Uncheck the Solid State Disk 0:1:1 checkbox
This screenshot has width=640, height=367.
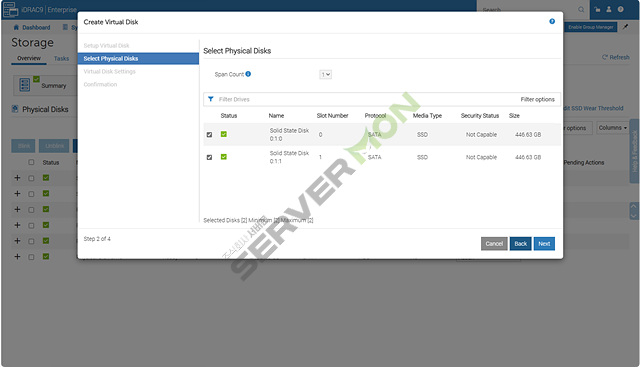209,157
